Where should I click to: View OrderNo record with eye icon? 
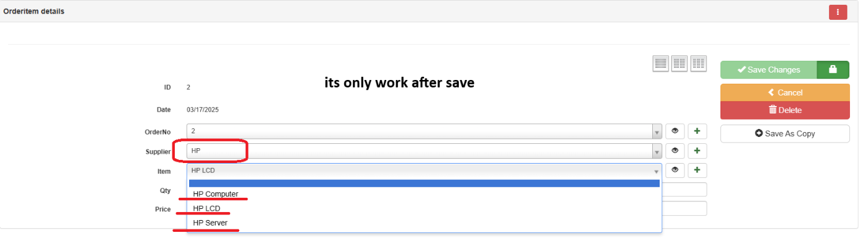tap(675, 131)
